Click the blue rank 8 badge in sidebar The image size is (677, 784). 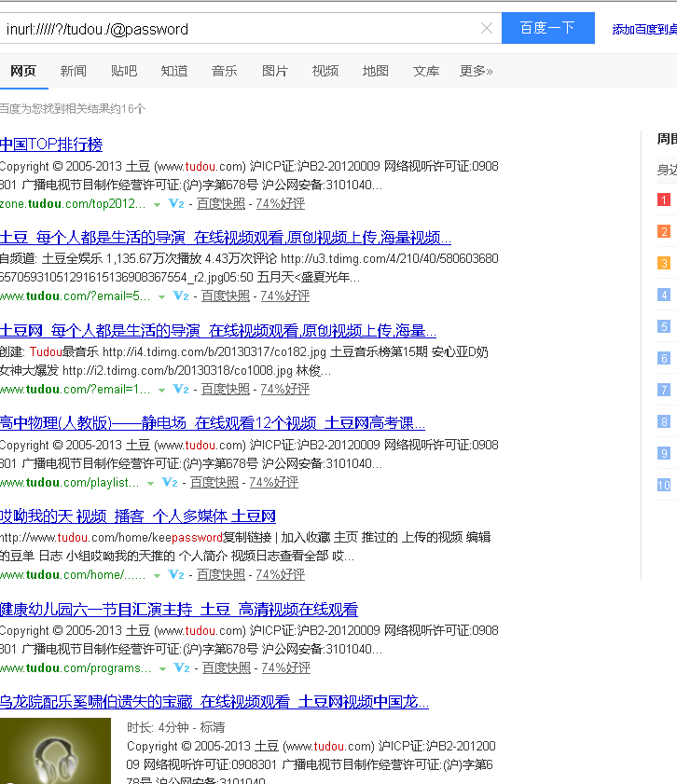(664, 421)
